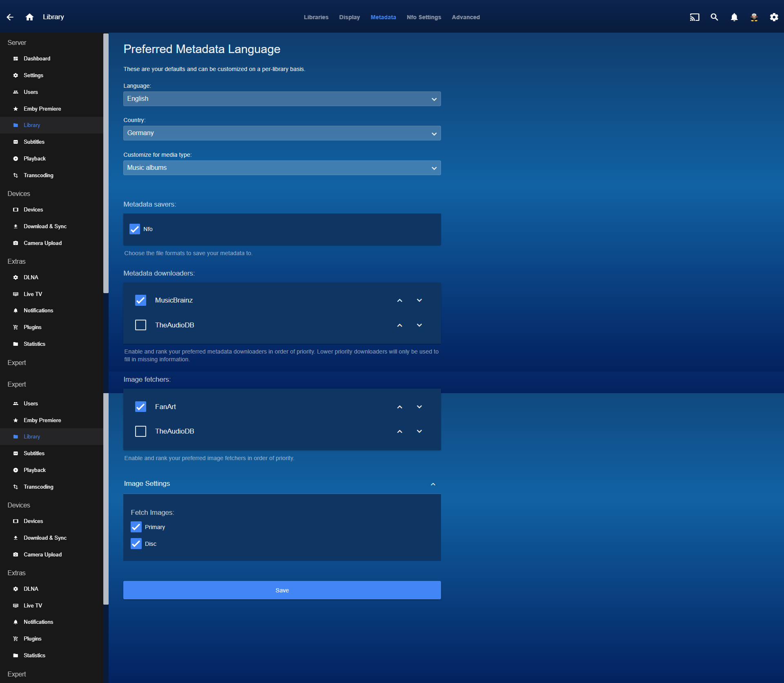Toggle the Nfo metadata saver checkbox

click(x=135, y=229)
